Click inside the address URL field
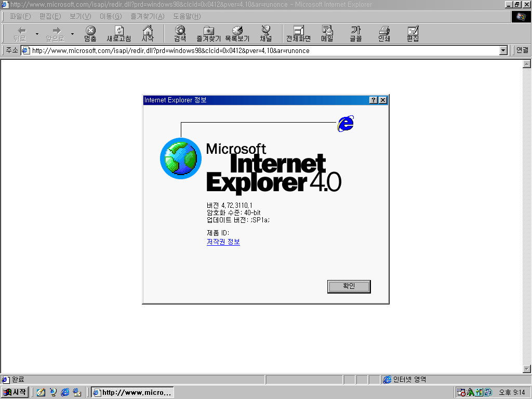This screenshot has width=532, height=399. point(264,50)
